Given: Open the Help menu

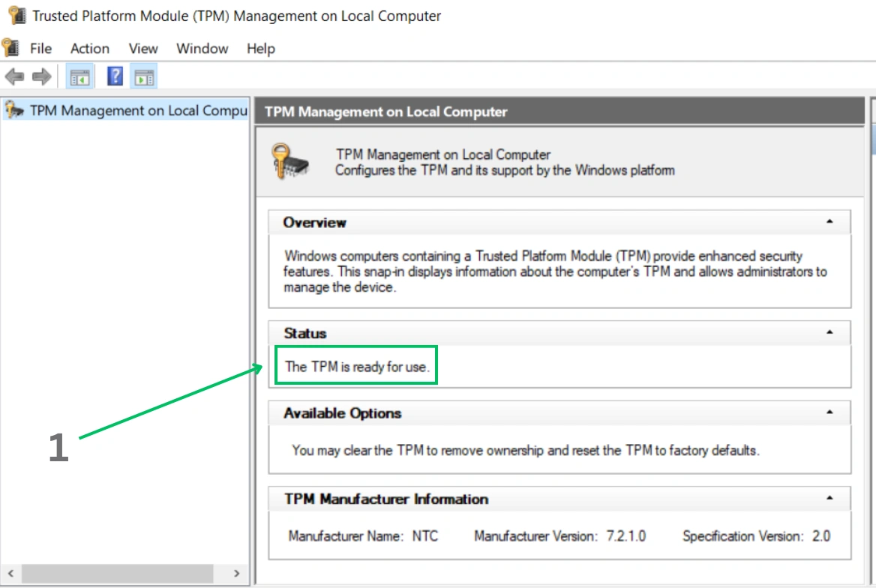Looking at the screenshot, I should [x=260, y=48].
